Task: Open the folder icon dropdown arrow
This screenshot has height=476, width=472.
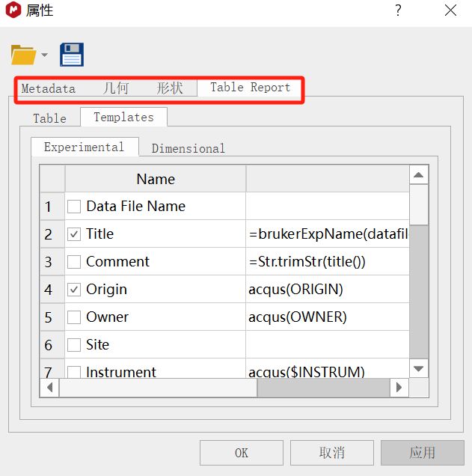Action: [44, 55]
